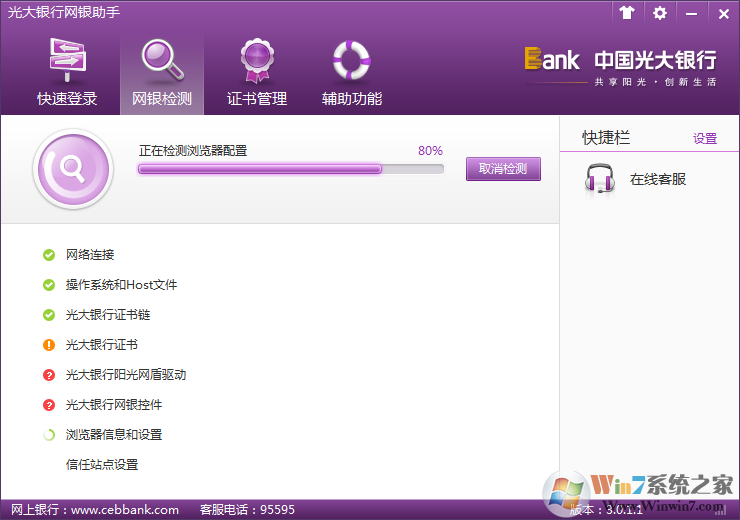Open settings gear in title bar

pos(659,13)
